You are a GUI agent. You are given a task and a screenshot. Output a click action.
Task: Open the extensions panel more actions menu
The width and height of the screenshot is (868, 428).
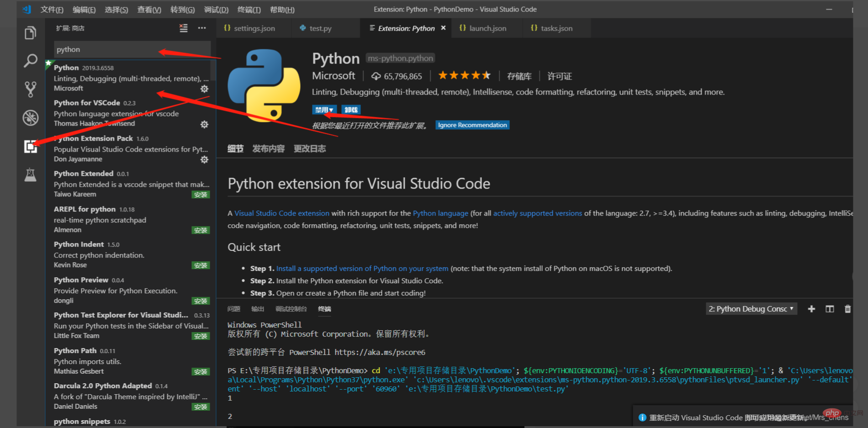(202, 28)
